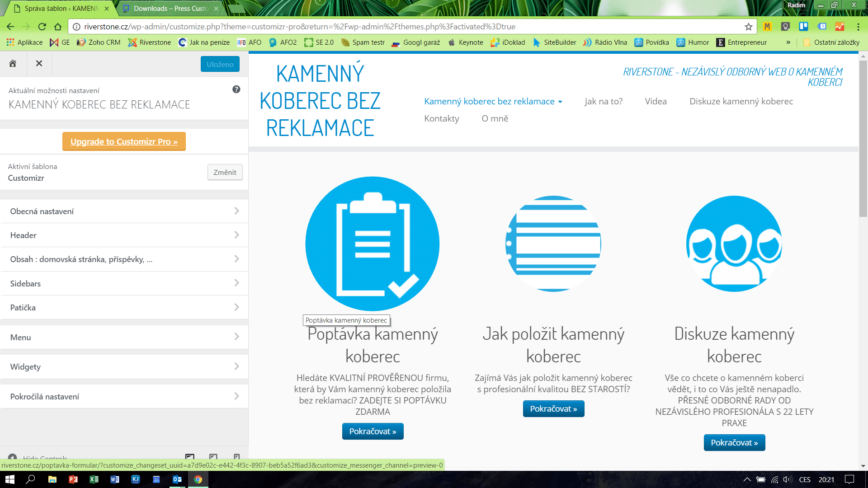The image size is (868, 488).
Task: Click Upgrade to Customizr Pro button
Action: [x=124, y=141]
